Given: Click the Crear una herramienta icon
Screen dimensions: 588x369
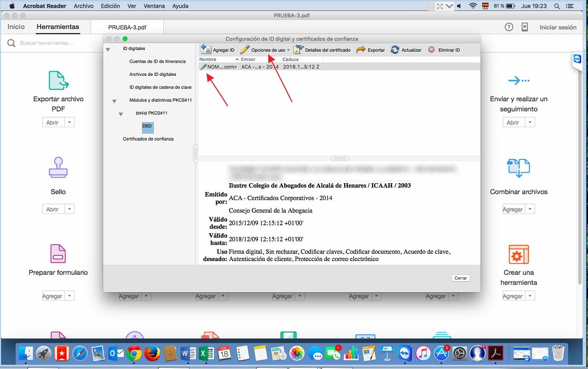Looking at the screenshot, I should coord(518,254).
